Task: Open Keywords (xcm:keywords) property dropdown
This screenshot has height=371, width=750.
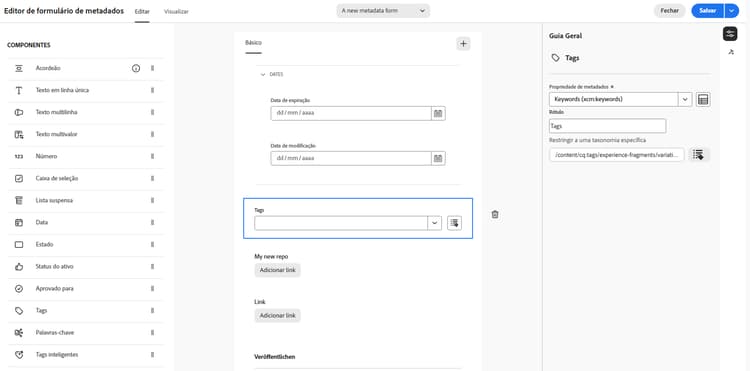Action: (685, 99)
